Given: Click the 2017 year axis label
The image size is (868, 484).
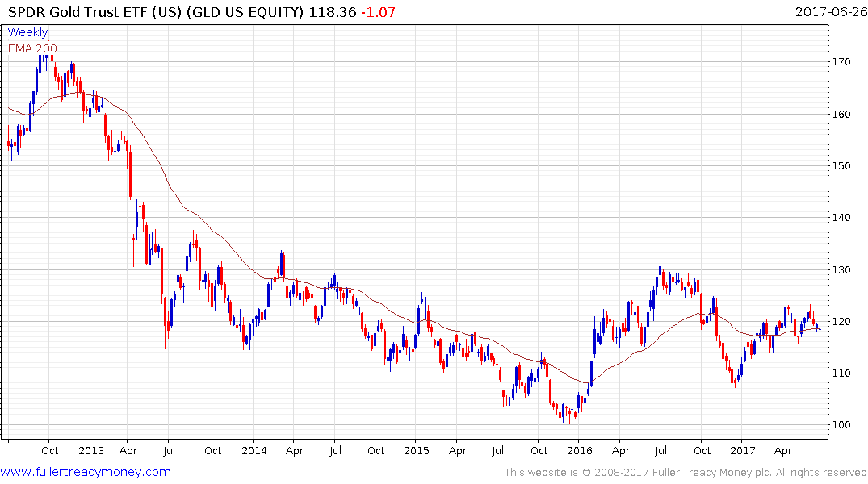Looking at the screenshot, I should [743, 450].
